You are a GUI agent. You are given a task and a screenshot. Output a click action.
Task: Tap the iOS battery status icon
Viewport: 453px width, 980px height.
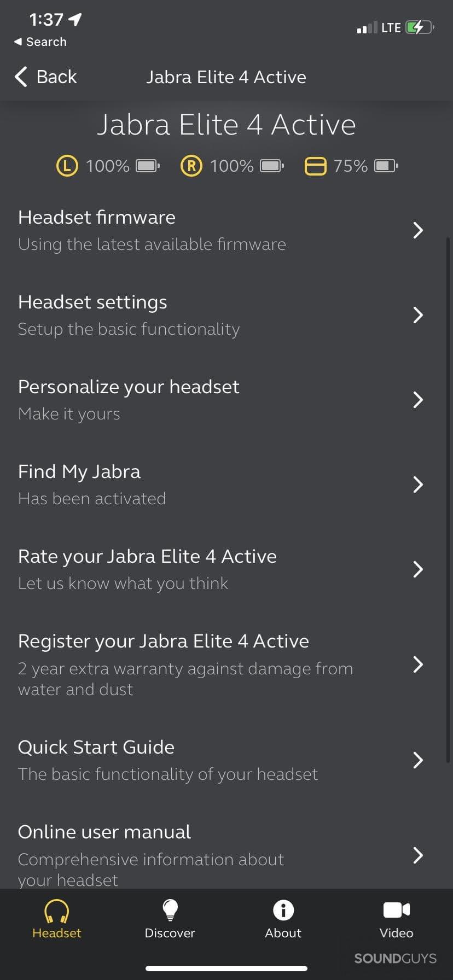(420, 27)
